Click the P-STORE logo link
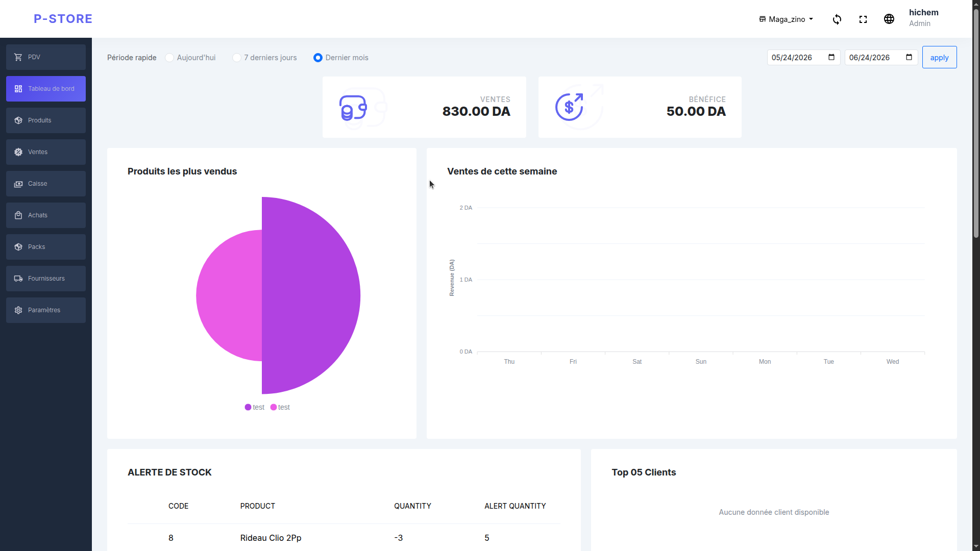 [x=63, y=19]
